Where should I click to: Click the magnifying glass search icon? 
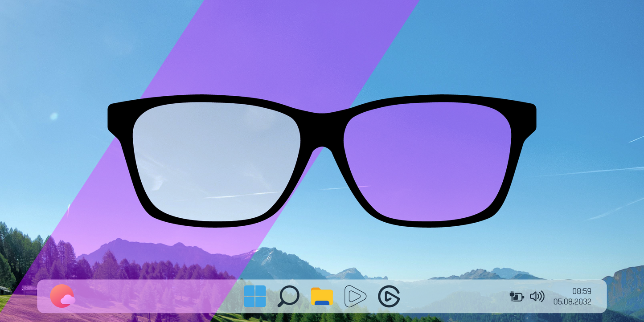[x=288, y=297]
